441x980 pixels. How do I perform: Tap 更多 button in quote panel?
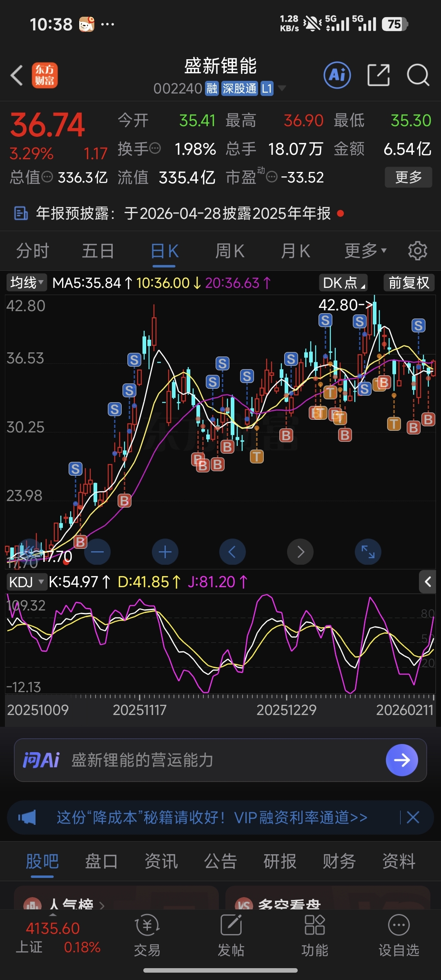pyautogui.click(x=408, y=177)
